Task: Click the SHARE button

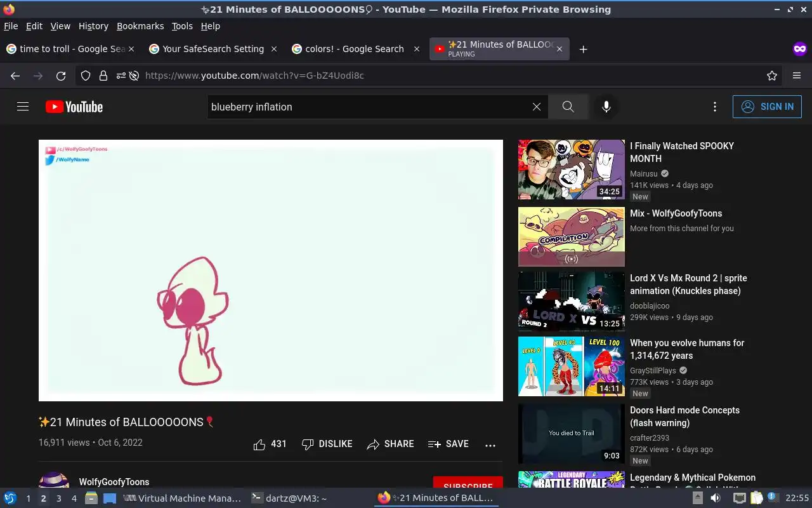Action: (x=390, y=444)
